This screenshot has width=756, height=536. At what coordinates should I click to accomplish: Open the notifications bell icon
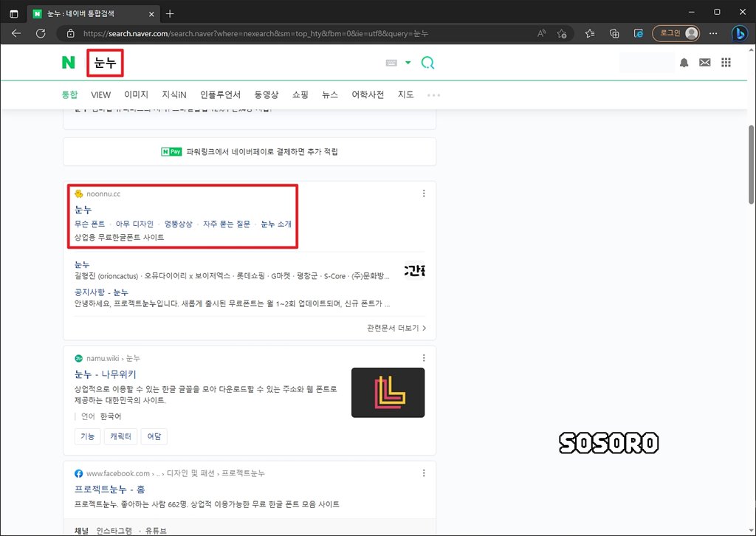click(684, 63)
